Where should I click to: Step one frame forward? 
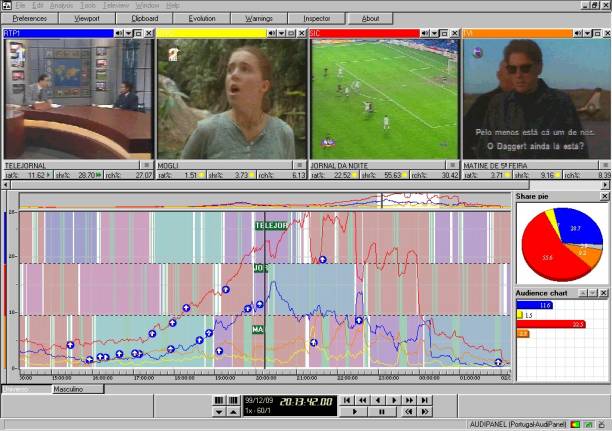393,400
